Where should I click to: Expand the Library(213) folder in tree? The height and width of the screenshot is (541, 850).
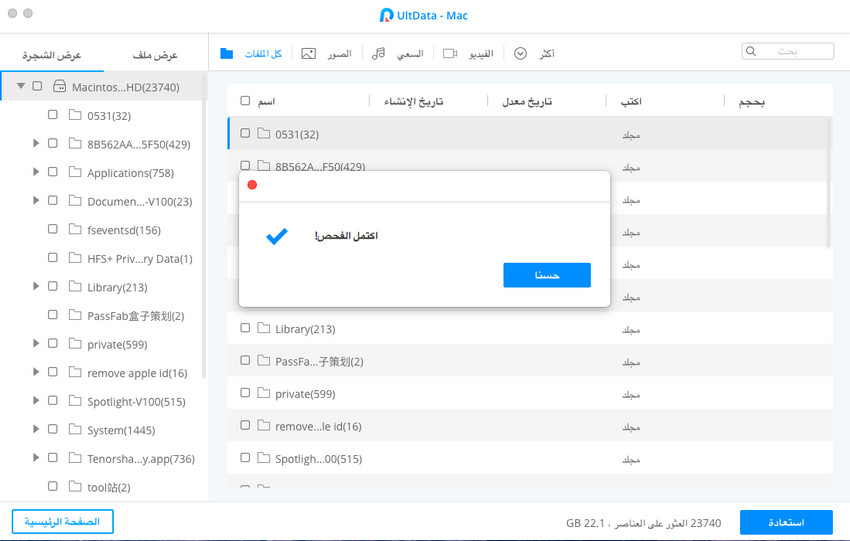tap(36, 286)
